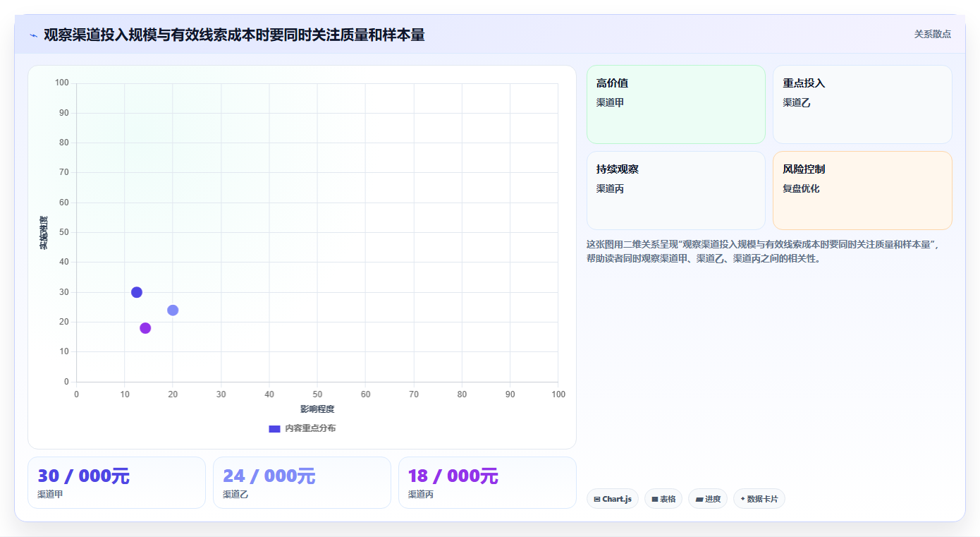This screenshot has height=537, width=980.
Task: Click the 影响程度 x-axis title
Action: [x=317, y=409]
